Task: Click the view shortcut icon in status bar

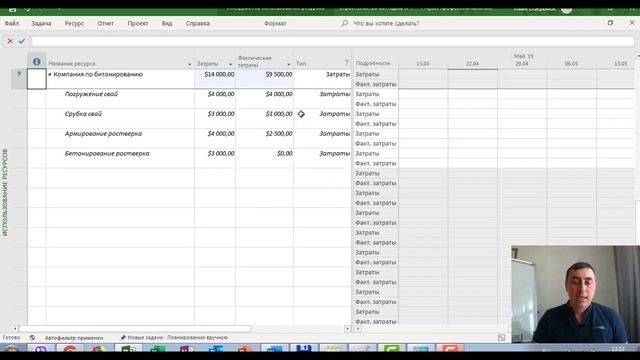Action: 502,338
